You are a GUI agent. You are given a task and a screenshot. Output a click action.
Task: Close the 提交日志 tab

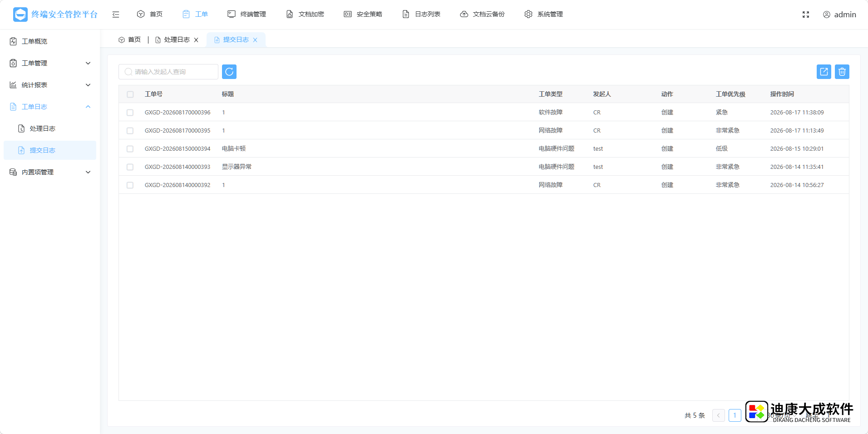(255, 40)
